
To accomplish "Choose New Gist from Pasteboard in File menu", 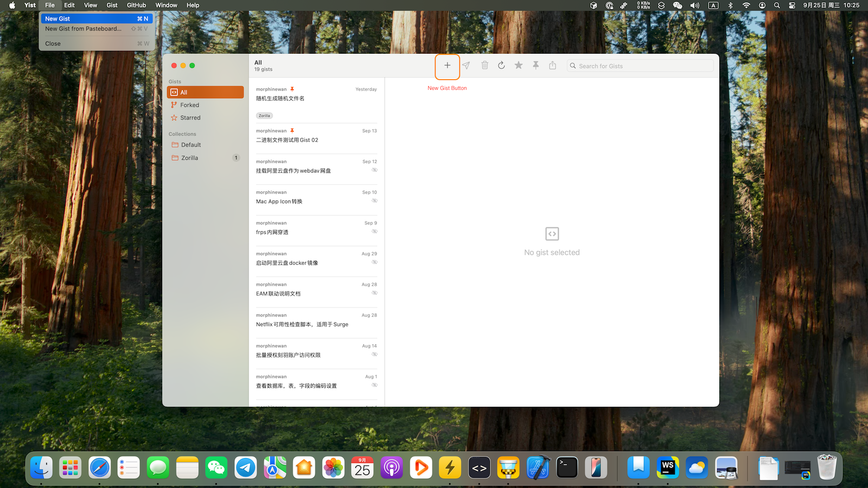I will tap(84, 29).
